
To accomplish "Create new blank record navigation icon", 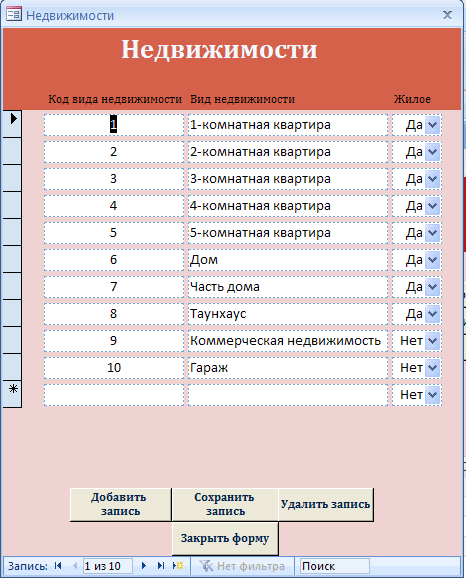I will pyautogui.click(x=178, y=565).
